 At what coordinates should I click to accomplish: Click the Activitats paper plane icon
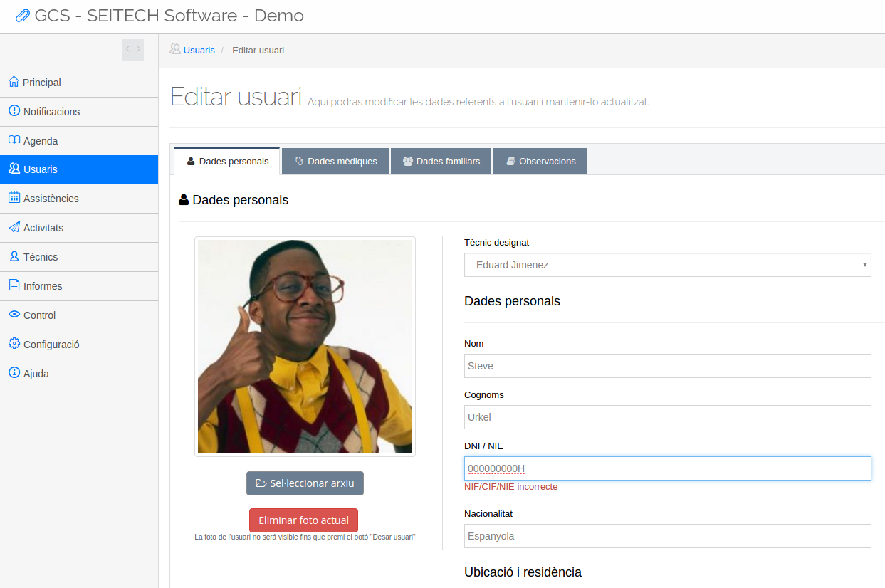pos(14,227)
